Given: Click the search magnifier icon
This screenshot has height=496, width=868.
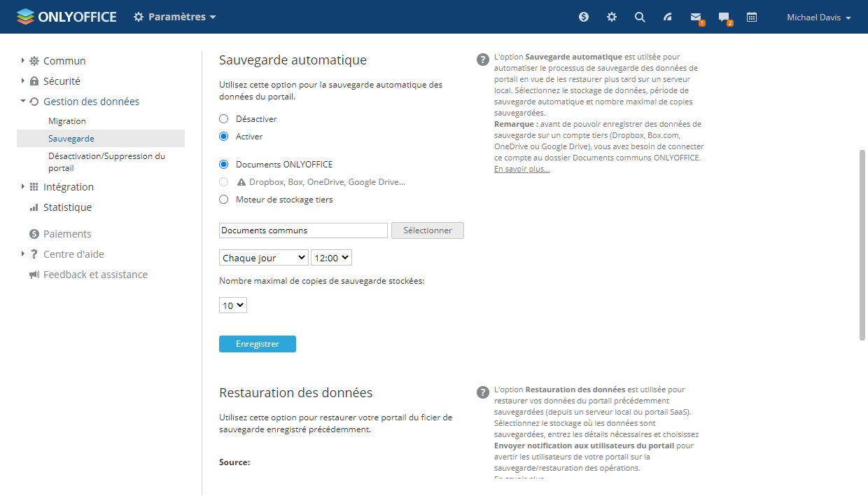Looking at the screenshot, I should click(x=640, y=17).
